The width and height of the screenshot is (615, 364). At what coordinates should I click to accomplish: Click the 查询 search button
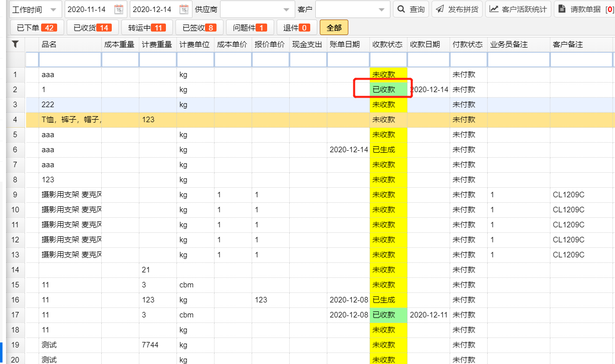[411, 10]
